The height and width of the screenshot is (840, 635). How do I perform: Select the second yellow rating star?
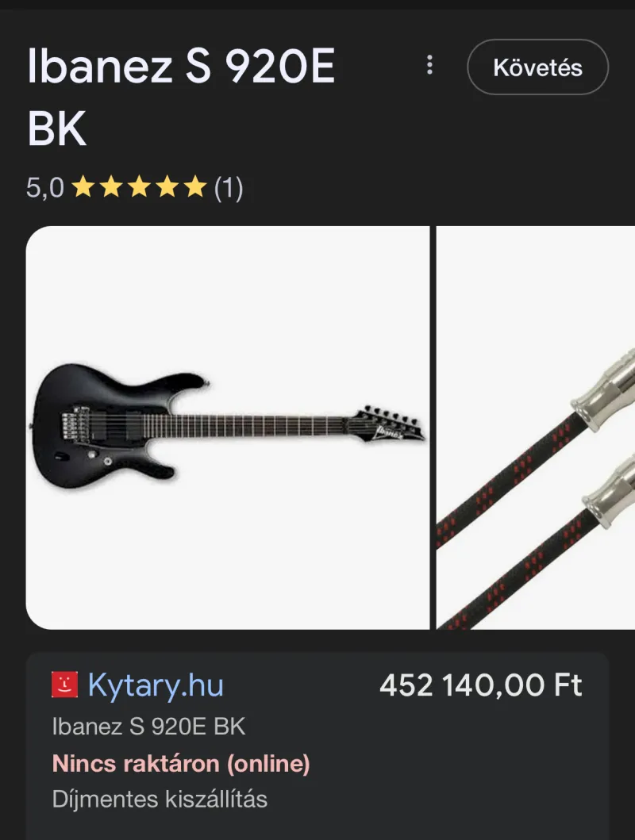pos(111,187)
